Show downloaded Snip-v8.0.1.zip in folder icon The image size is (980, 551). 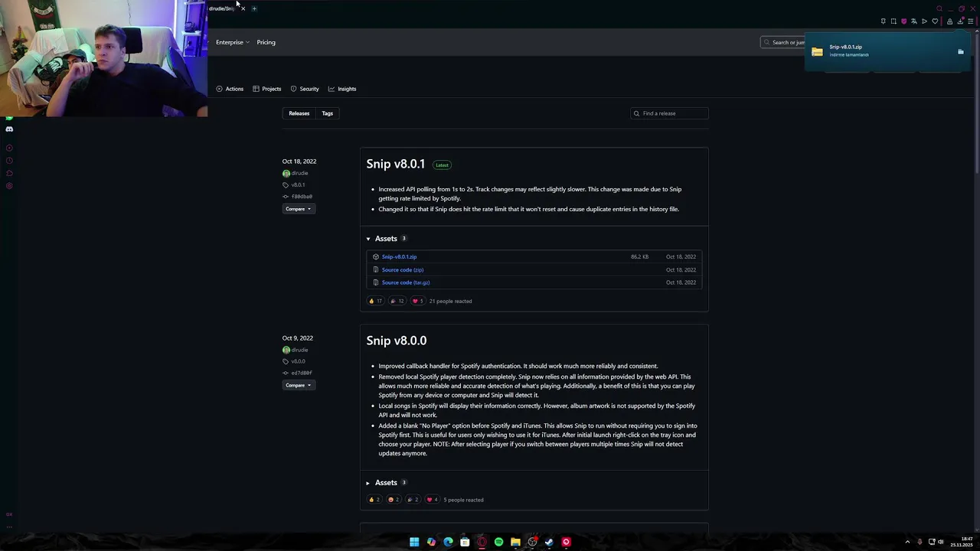pos(961,52)
